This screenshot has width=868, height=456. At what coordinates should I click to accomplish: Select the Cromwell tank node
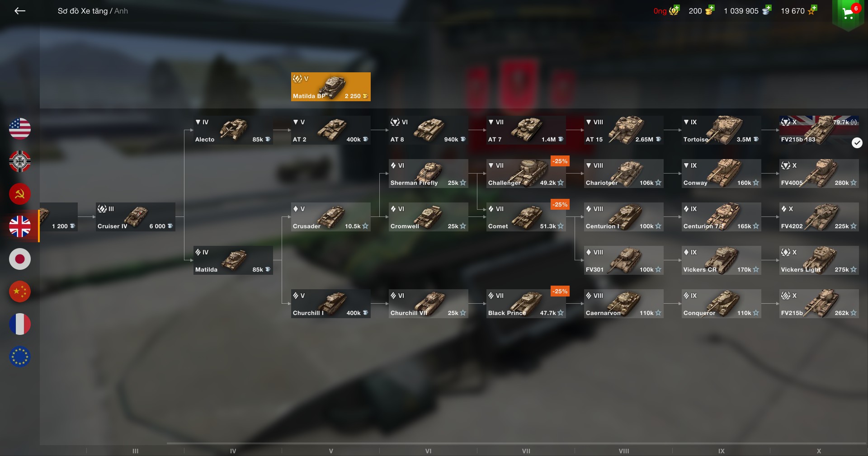[x=428, y=217]
